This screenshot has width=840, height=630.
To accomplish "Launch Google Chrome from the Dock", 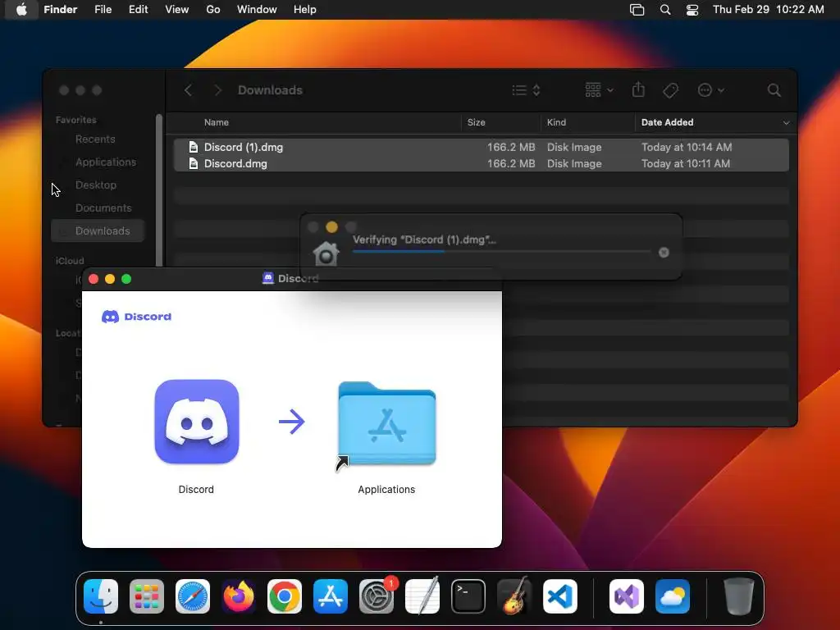I will point(285,596).
